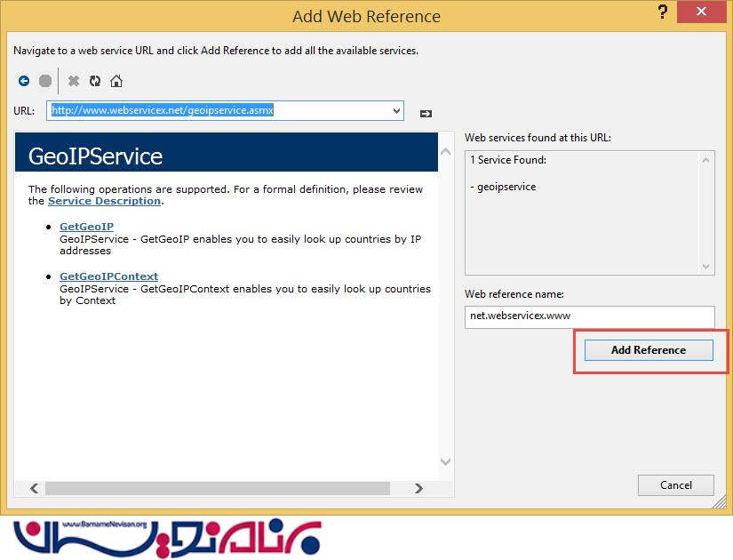Click the Add Reference button

coord(649,350)
